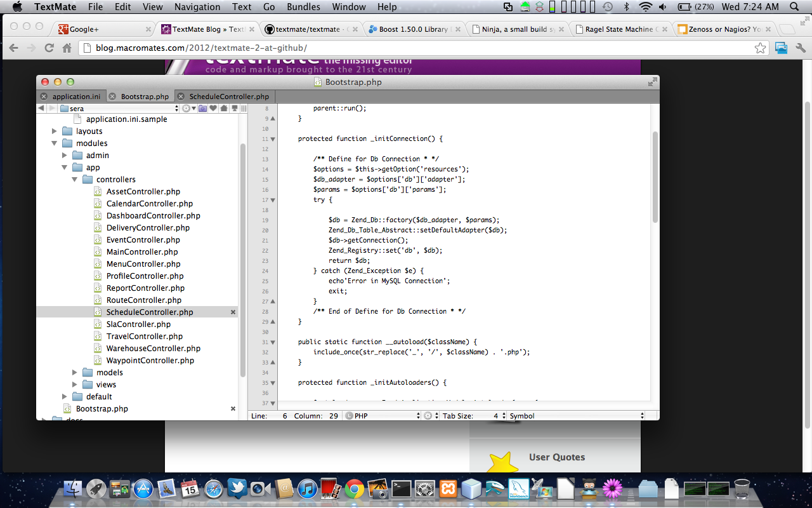The image size is (812, 508).
Task: Click Wi-Fi status icon in menu bar
Action: [x=646, y=7]
